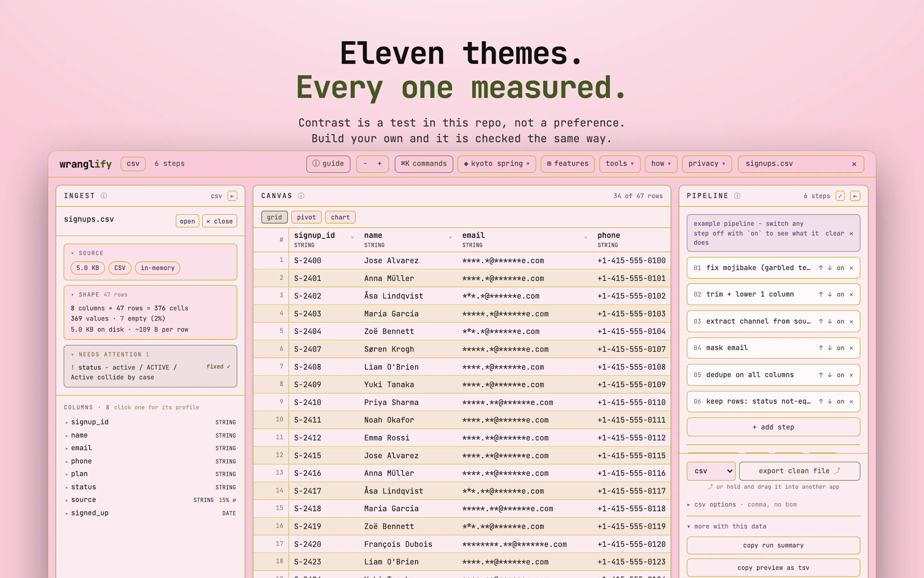Screen dimensions: 924x578
Task: Click the Ingest panel info icon
Action: (x=104, y=196)
